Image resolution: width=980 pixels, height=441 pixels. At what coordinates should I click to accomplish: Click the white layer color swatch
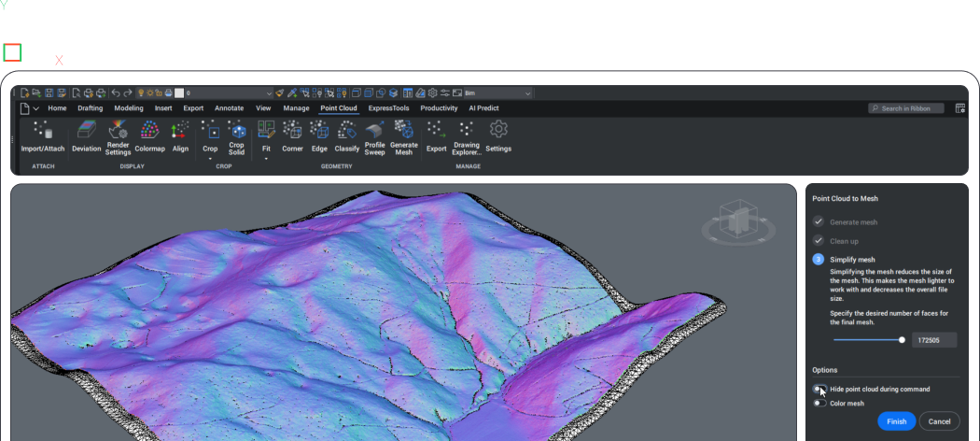point(179,93)
